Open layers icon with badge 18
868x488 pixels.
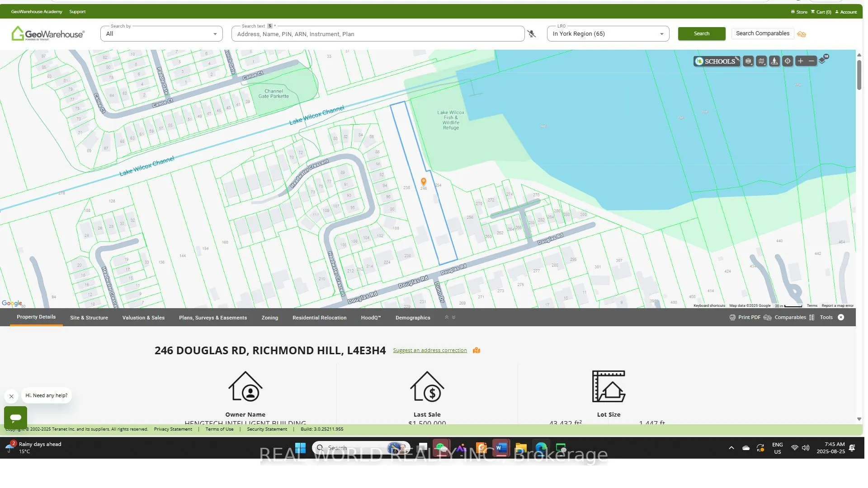click(x=823, y=60)
